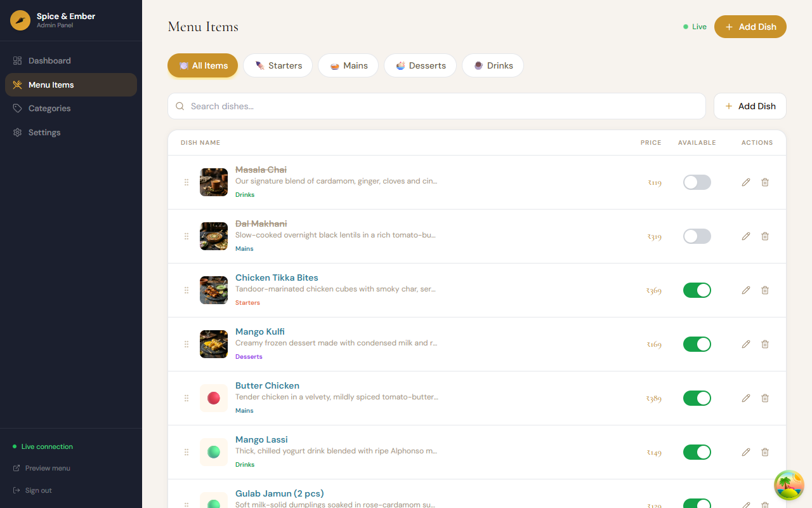This screenshot has height=508, width=812.
Task: Click the Spice & Ember chili logo
Action: 20,20
